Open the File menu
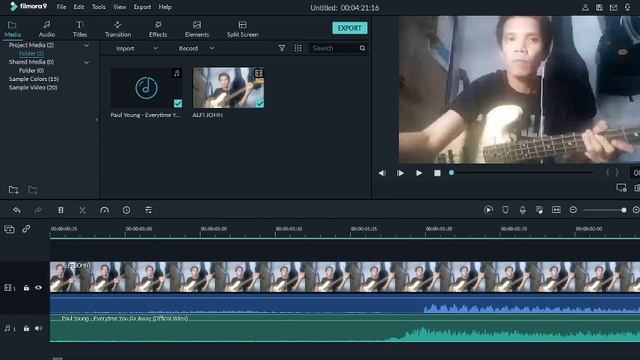This screenshot has height=360, width=640. [61, 7]
